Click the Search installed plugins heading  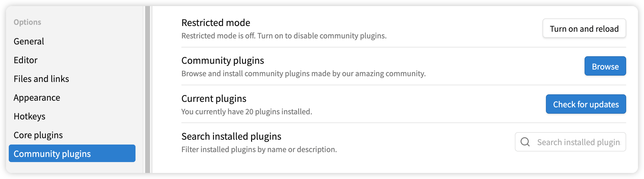[231, 136]
